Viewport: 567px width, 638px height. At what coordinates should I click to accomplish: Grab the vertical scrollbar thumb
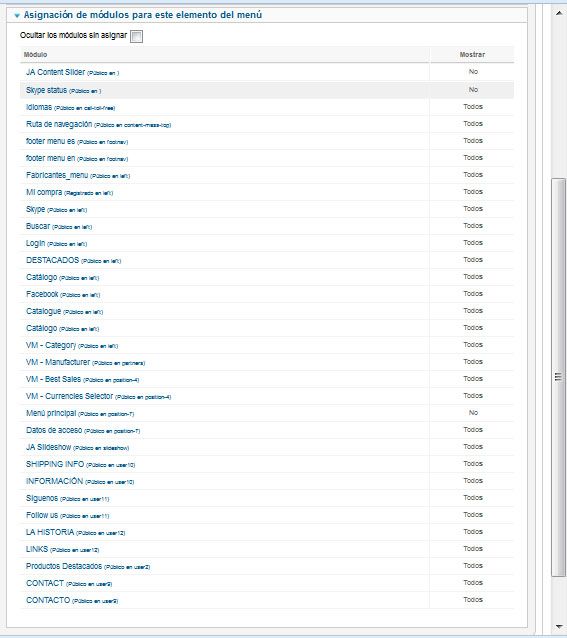point(558,377)
